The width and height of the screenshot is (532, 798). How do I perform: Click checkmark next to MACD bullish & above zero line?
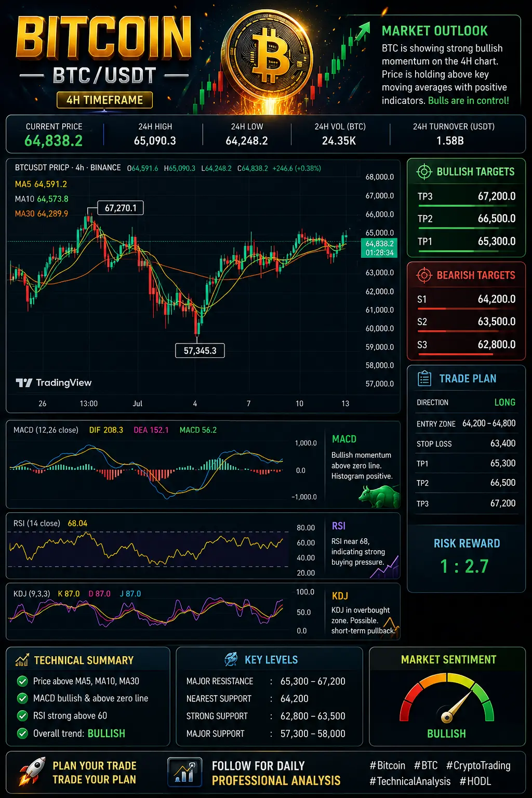coord(22,698)
